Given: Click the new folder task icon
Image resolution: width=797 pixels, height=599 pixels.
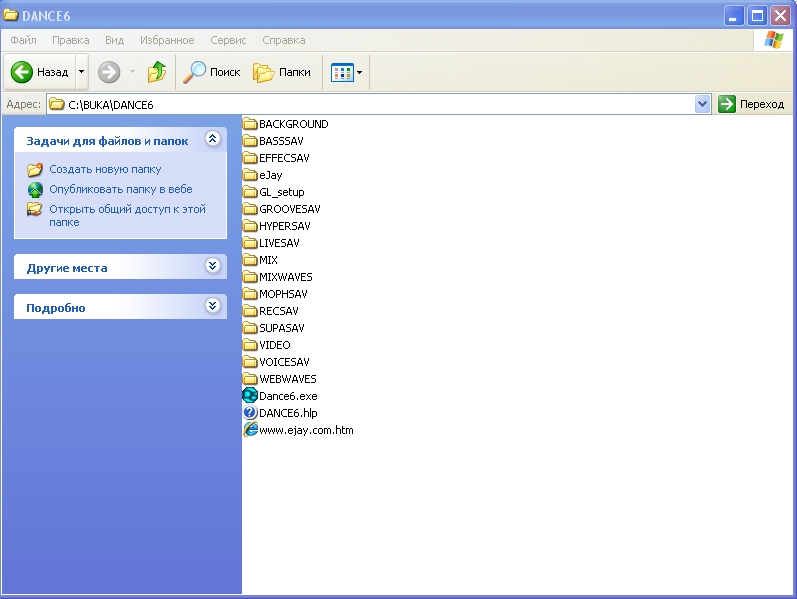Looking at the screenshot, I should tap(35, 170).
